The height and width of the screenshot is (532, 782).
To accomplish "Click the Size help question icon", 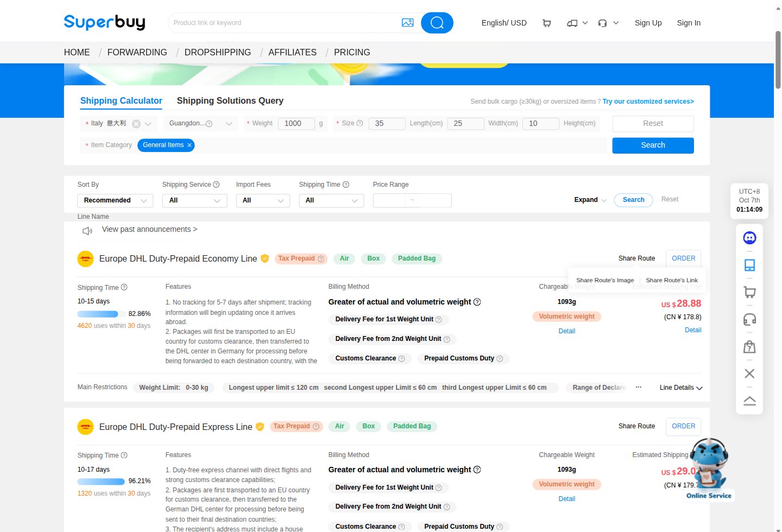I will coord(360,123).
